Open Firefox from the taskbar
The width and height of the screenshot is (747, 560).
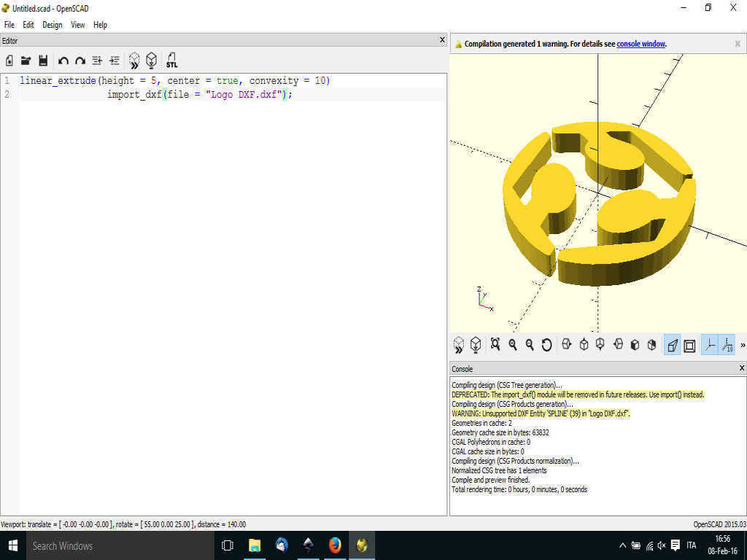coord(335,545)
